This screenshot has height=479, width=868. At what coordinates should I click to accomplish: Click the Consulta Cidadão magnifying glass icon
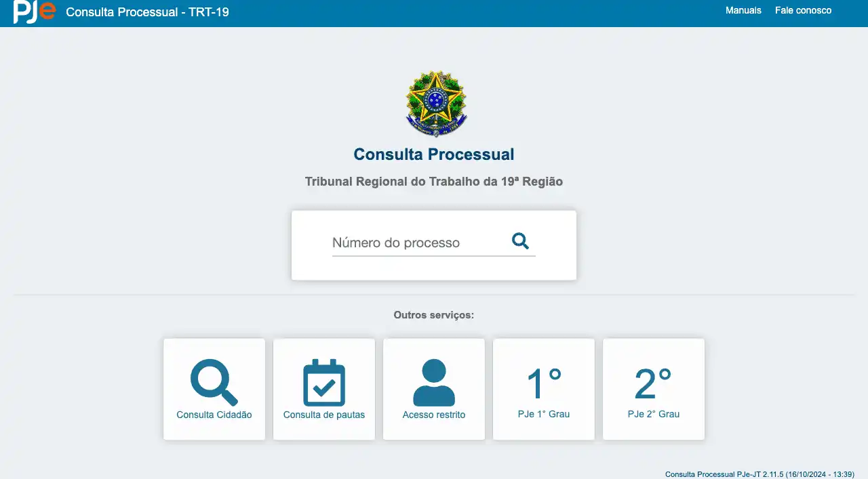[x=214, y=382]
